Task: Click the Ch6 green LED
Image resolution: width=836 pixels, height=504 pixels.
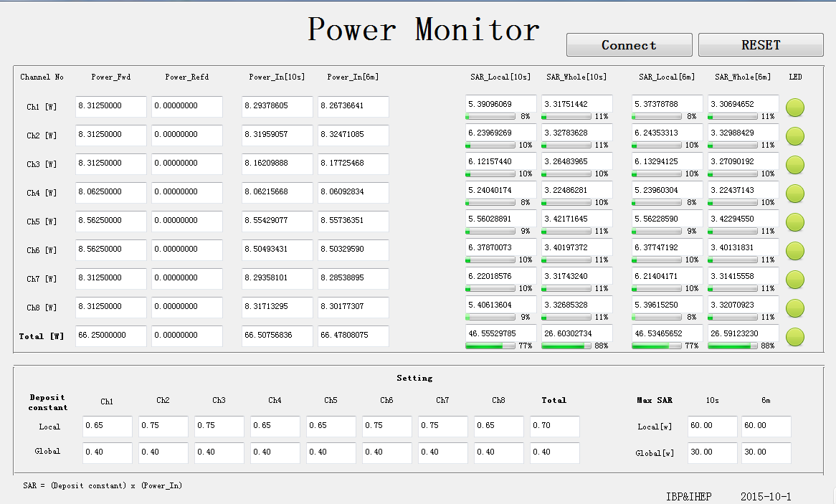Action: click(795, 251)
